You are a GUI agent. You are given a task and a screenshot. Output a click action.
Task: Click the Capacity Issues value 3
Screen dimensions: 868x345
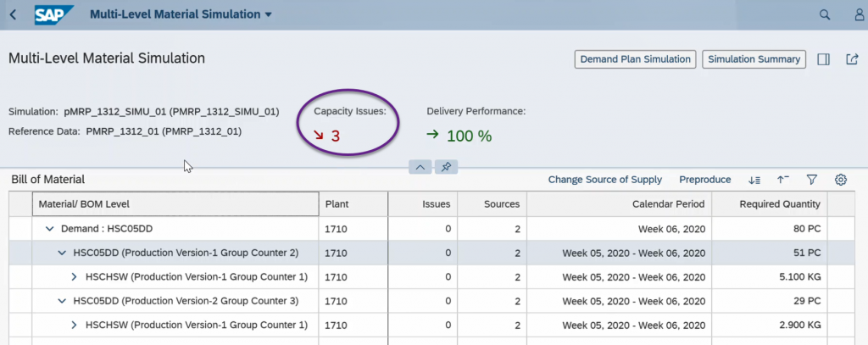(336, 136)
